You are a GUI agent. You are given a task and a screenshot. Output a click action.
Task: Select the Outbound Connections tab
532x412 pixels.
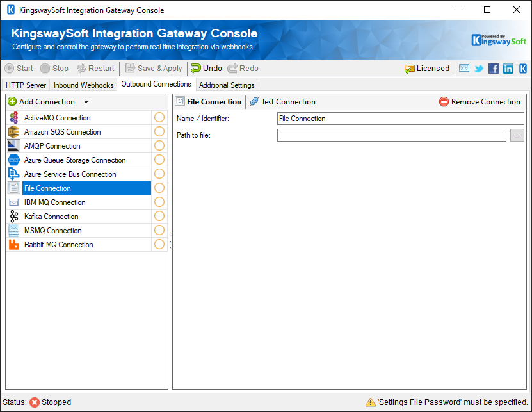pos(156,84)
